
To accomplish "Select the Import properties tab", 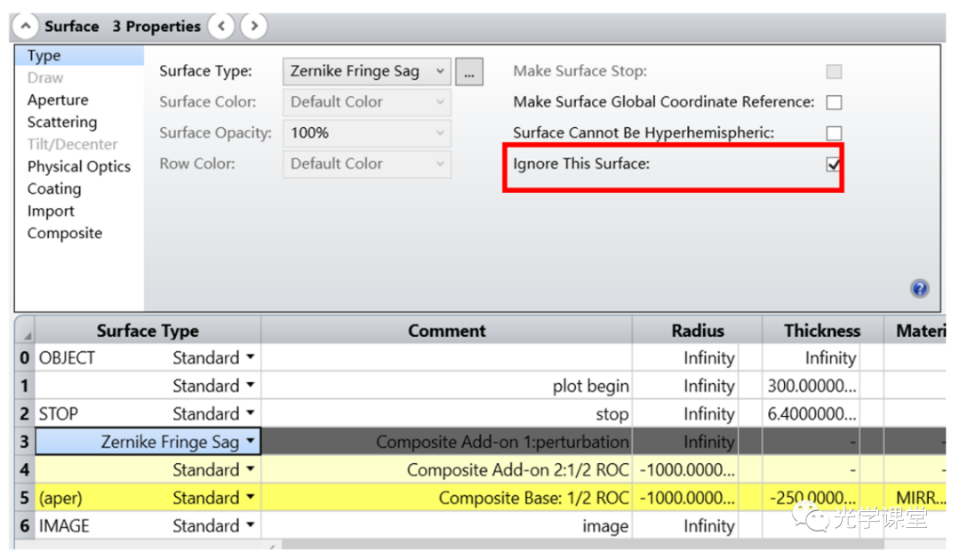I will 51,212.
